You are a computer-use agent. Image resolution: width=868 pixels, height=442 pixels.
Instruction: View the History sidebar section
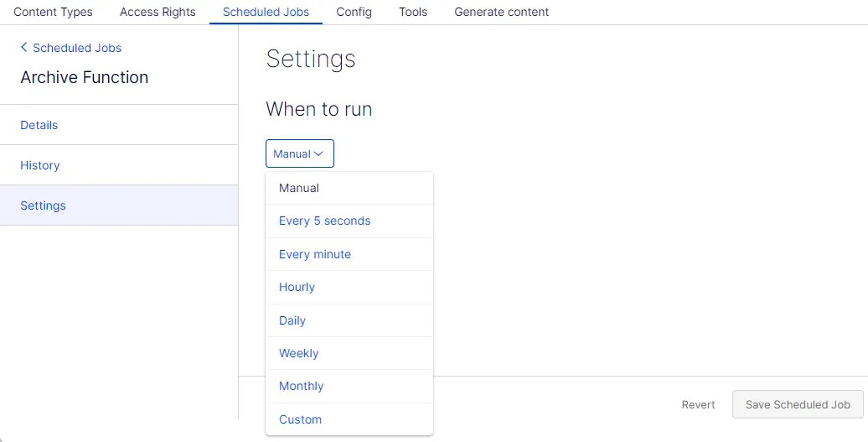pos(119,165)
